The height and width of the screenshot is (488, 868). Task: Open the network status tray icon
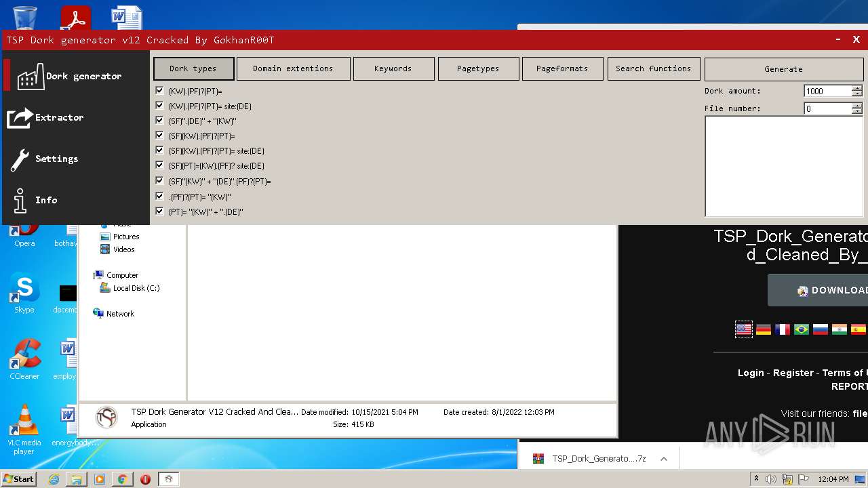(788, 479)
